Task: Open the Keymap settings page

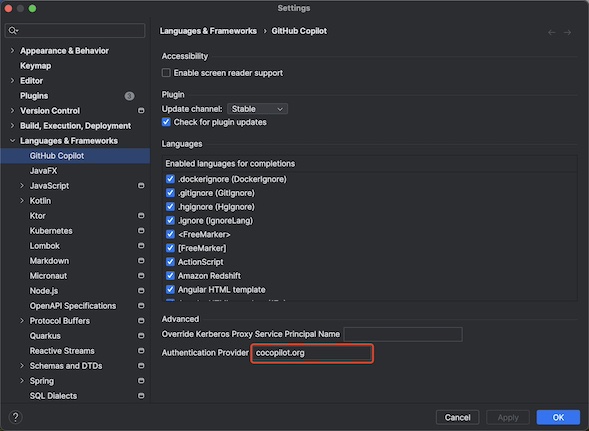Action: tap(36, 66)
